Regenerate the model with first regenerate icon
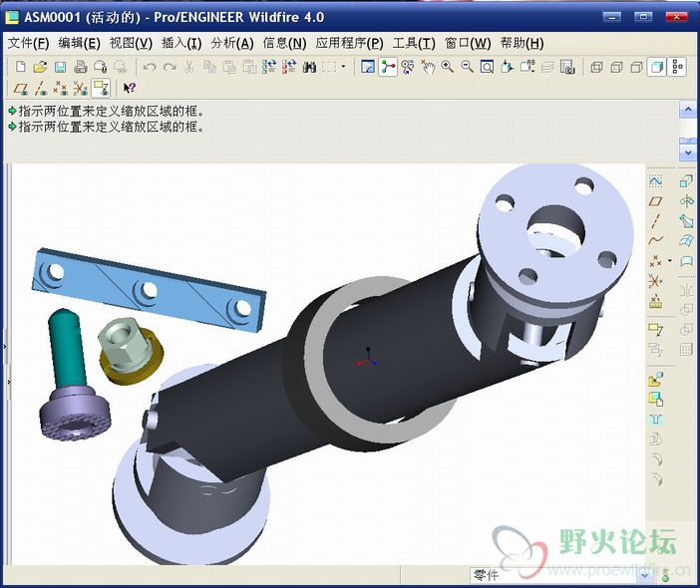 pyautogui.click(x=269, y=68)
